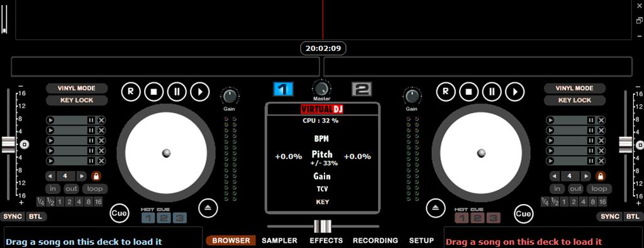Switch to the EFFECTS tab
644x248 pixels.
pos(326,240)
